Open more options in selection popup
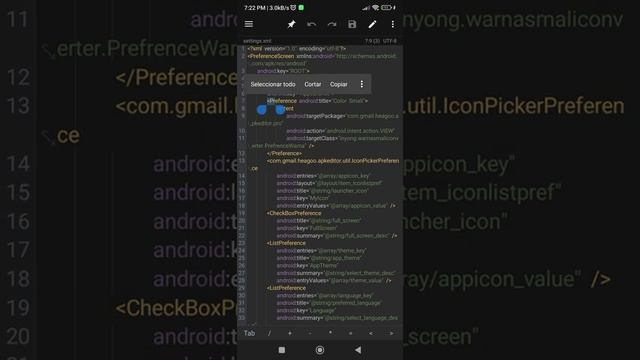The height and width of the screenshot is (360, 640). pos(362,84)
